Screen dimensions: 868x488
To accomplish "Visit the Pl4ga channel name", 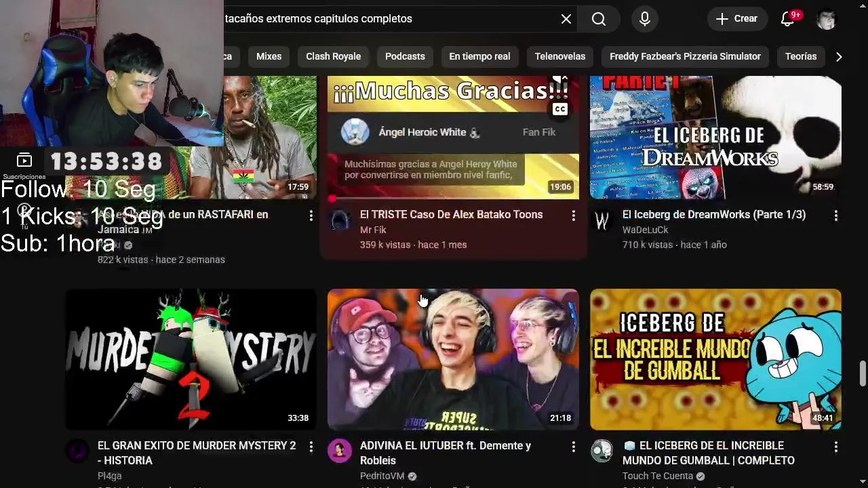I will (x=110, y=476).
